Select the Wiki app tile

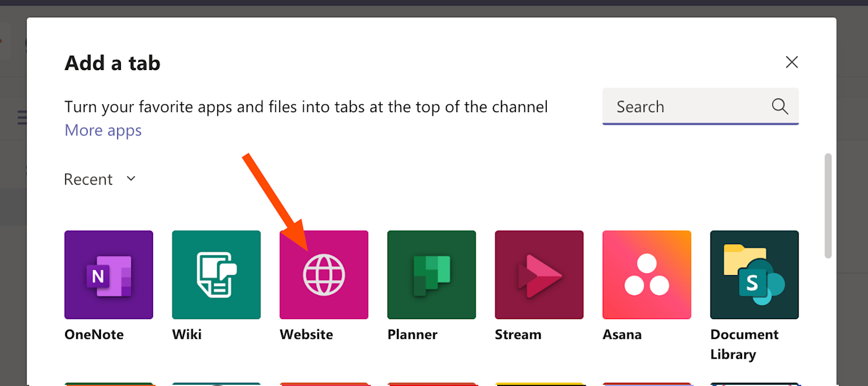(x=216, y=274)
